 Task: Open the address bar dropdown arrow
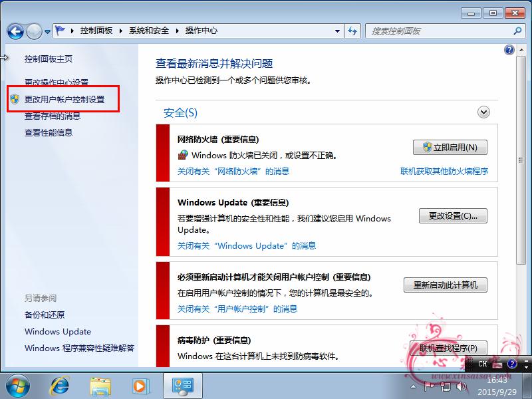click(x=337, y=31)
